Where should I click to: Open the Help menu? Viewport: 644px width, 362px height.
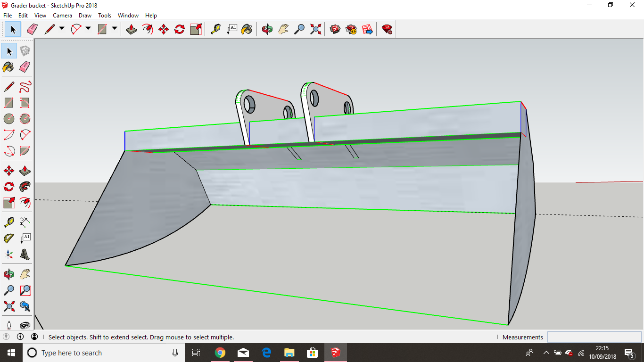[151, 16]
